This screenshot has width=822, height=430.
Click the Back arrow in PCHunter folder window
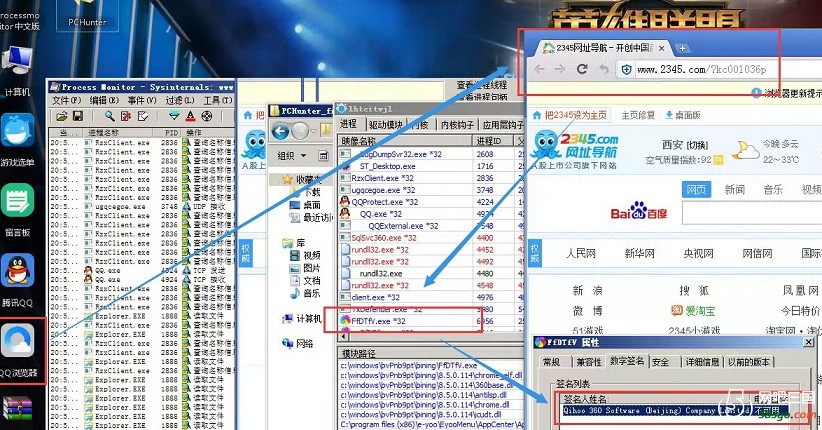(x=280, y=131)
